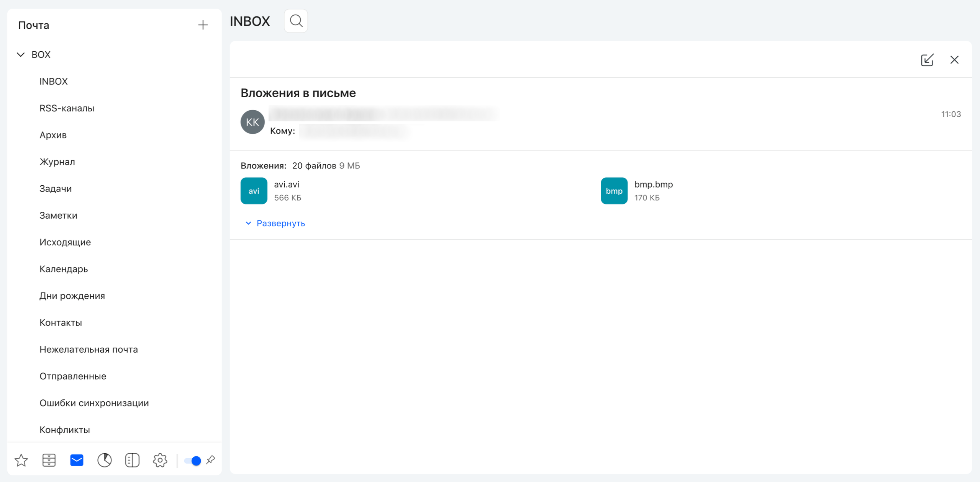Open the Архив folder
Screen dimensions: 980x482
[x=53, y=135]
